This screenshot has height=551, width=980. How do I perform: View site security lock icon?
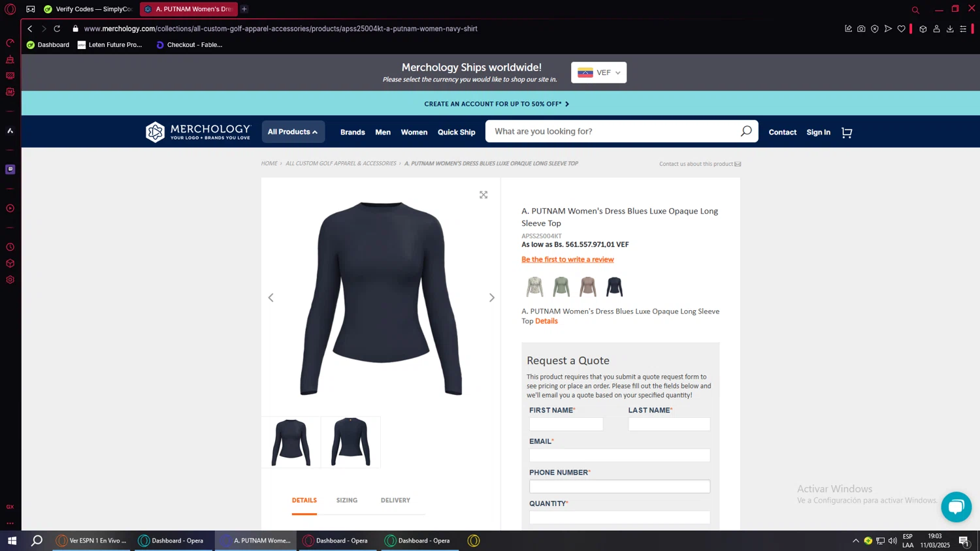(75, 29)
